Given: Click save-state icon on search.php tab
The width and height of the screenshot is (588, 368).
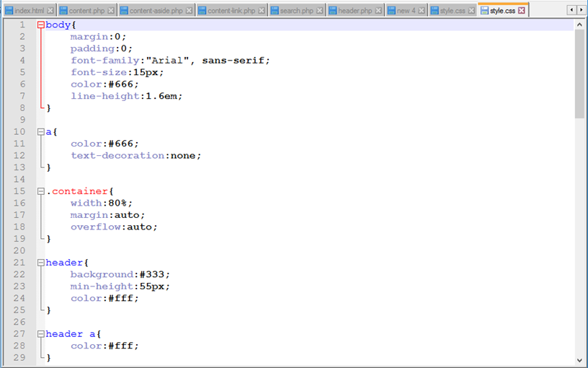Looking at the screenshot, I should point(275,11).
